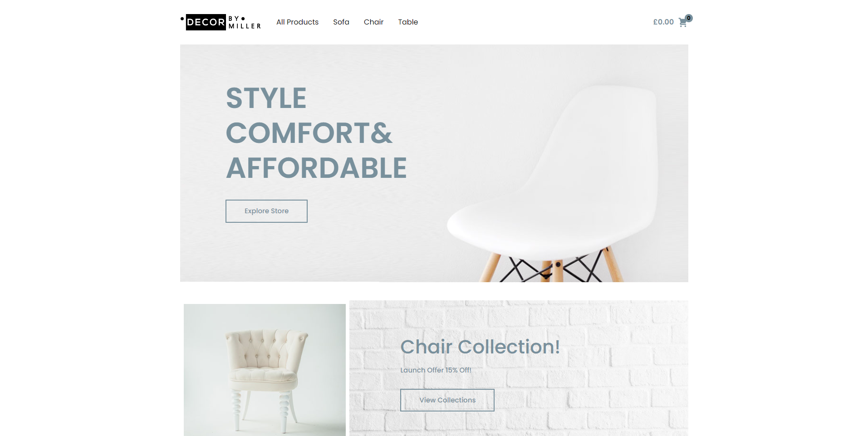
Task: Go to the Sofa category
Action: coord(341,22)
